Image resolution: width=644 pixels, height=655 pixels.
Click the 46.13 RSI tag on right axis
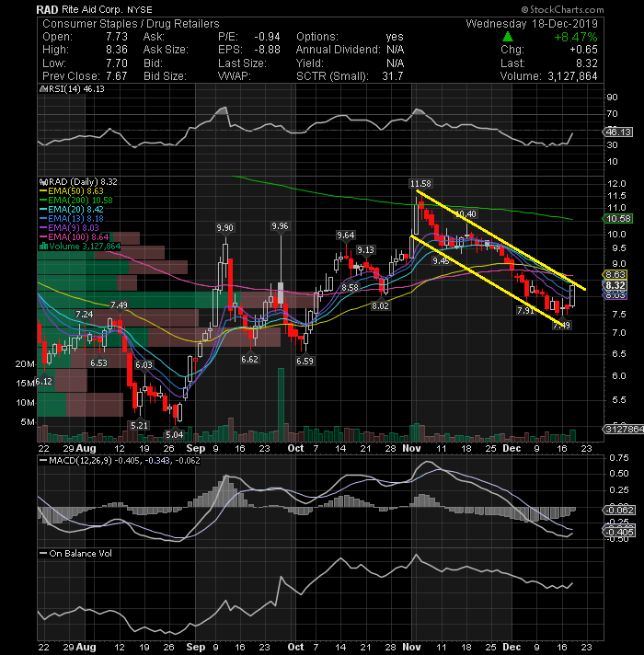pos(618,132)
